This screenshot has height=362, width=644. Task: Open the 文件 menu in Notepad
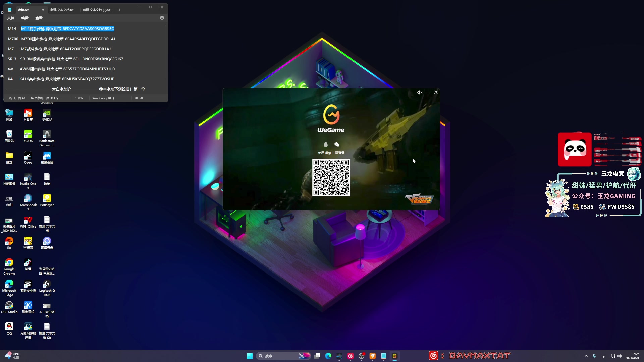[x=11, y=18]
